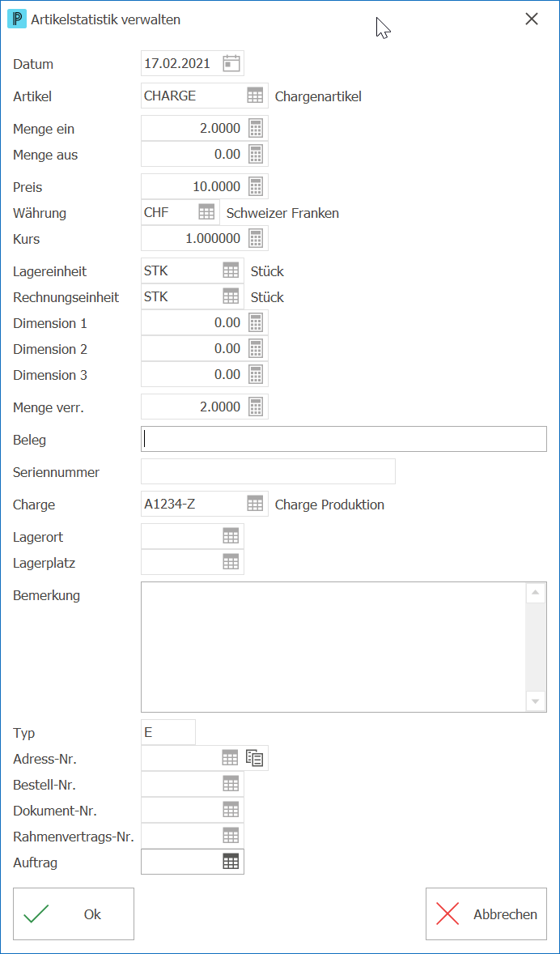Open the Lagereinheit lookup icon
This screenshot has height=954, width=560.
pos(231,270)
